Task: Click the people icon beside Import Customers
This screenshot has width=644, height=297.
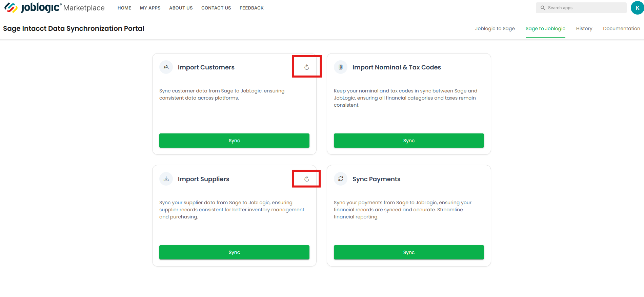Action: (x=166, y=67)
